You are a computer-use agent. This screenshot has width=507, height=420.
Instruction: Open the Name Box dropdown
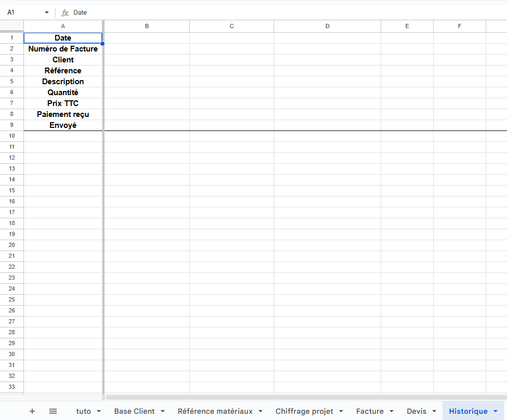click(x=46, y=12)
